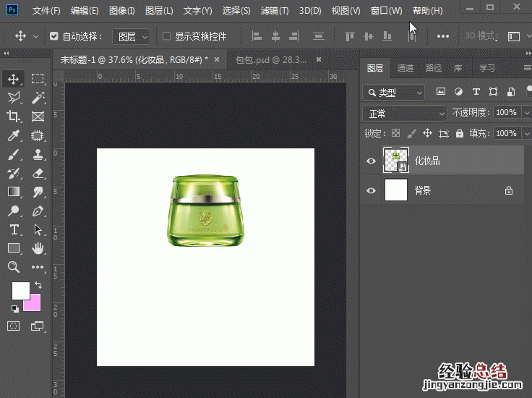The width and height of the screenshot is (532, 398).
Task: Select the Polygonal Lasso tool
Action: pyautogui.click(x=14, y=98)
